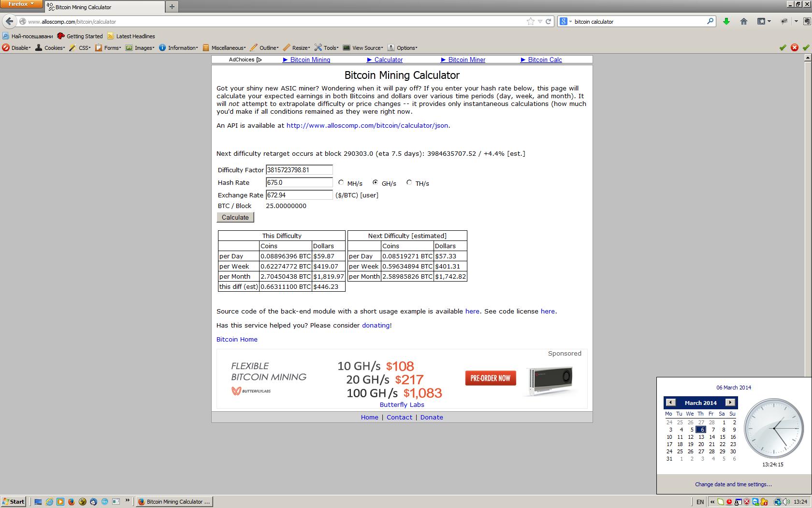The width and height of the screenshot is (812, 508).
Task: Click the red shield security tray icon
Action: point(747,502)
